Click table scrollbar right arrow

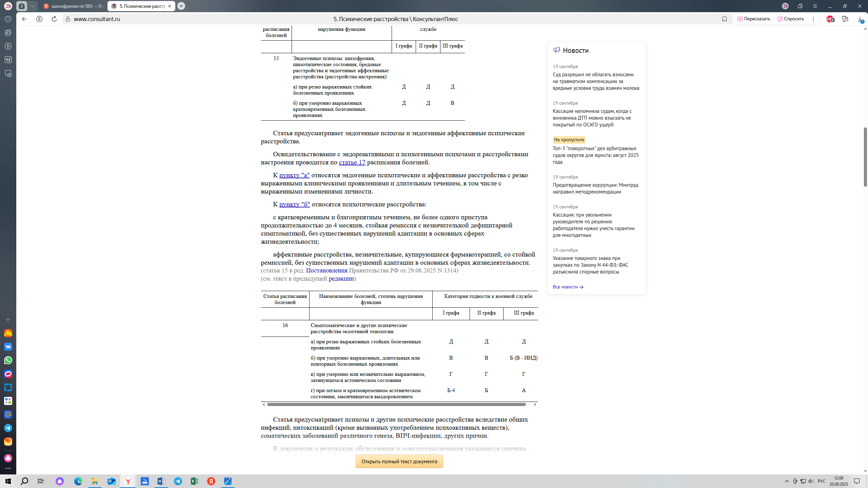535,404
